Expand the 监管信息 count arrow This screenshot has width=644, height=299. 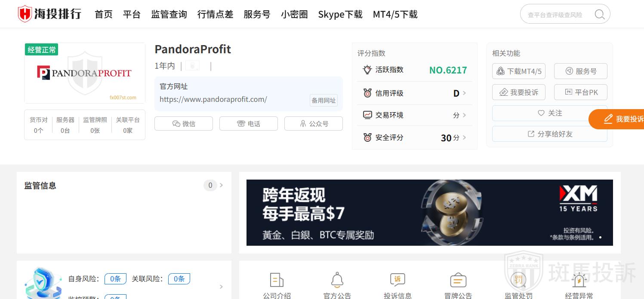click(x=221, y=185)
